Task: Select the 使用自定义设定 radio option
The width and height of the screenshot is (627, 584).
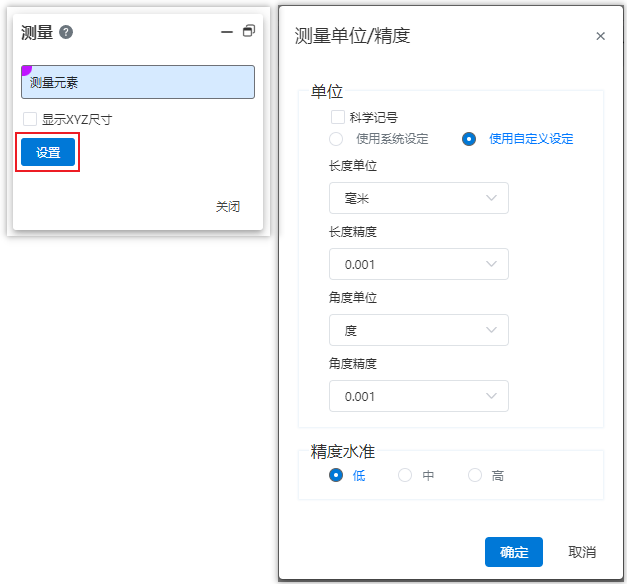Action: [x=469, y=139]
